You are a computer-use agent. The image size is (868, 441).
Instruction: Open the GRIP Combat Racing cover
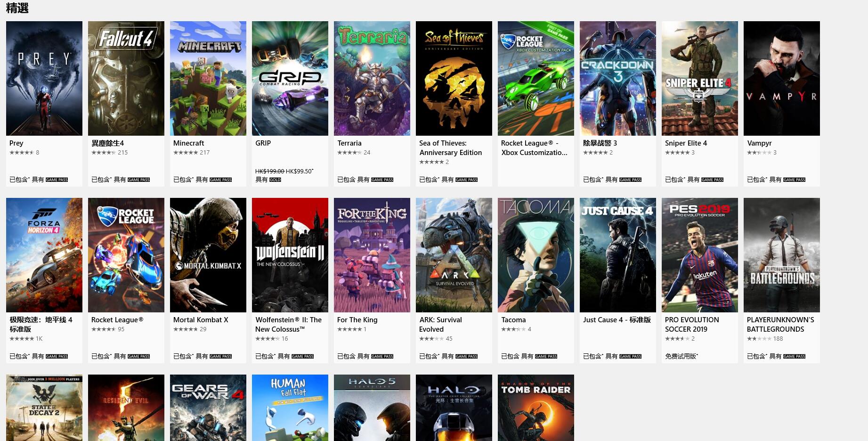[x=290, y=78]
